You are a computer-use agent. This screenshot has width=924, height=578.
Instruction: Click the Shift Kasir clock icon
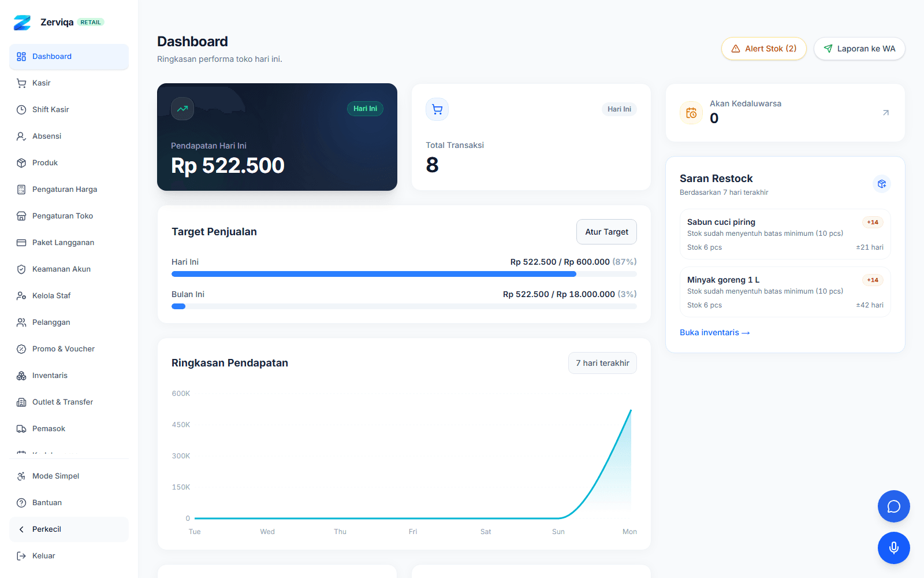click(x=21, y=110)
